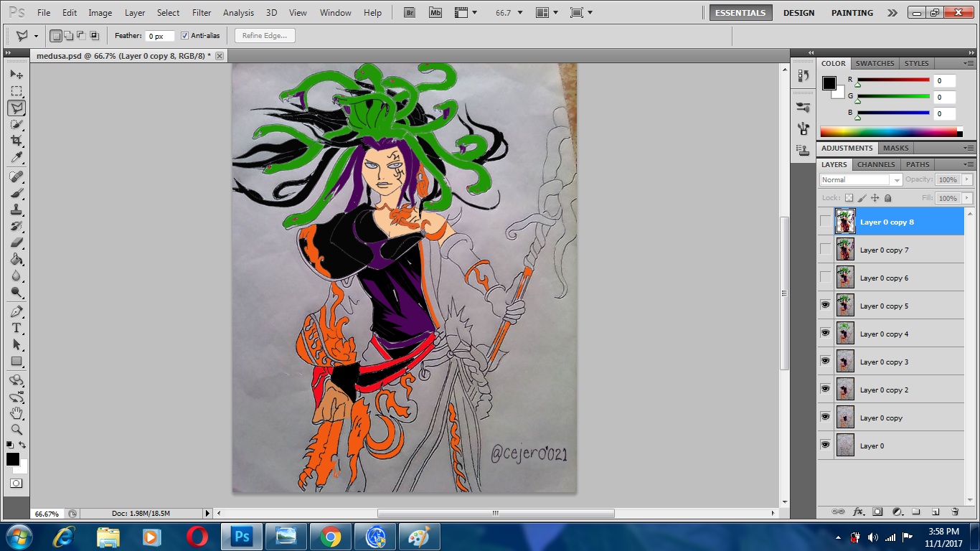Create a new layer
980x551 pixels.
click(936, 512)
